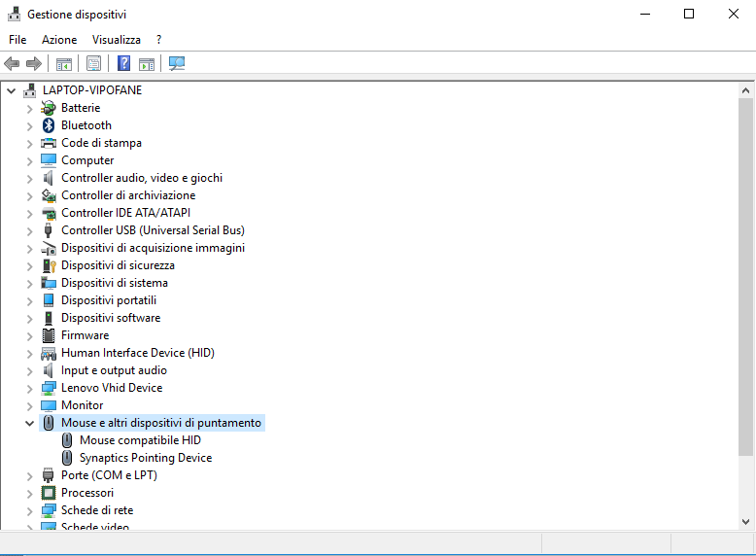
Task: Select Mouse compatibile HID device
Action: [140, 440]
